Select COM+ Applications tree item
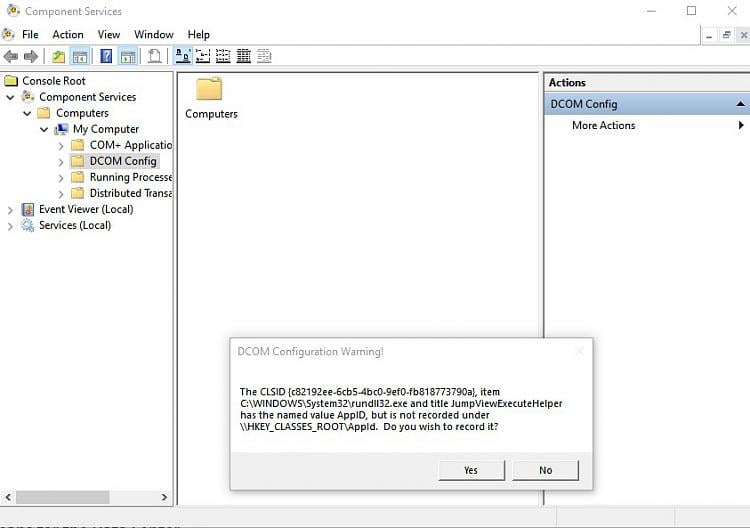The width and height of the screenshot is (750, 528). [x=131, y=145]
